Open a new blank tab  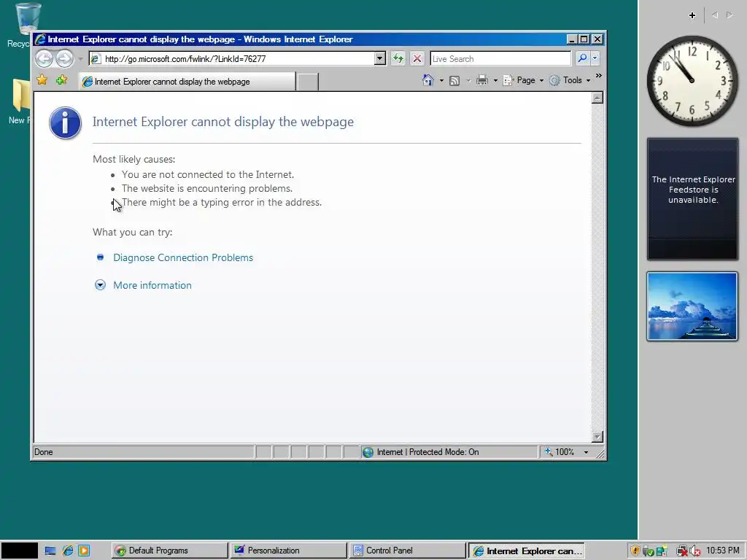(x=308, y=82)
